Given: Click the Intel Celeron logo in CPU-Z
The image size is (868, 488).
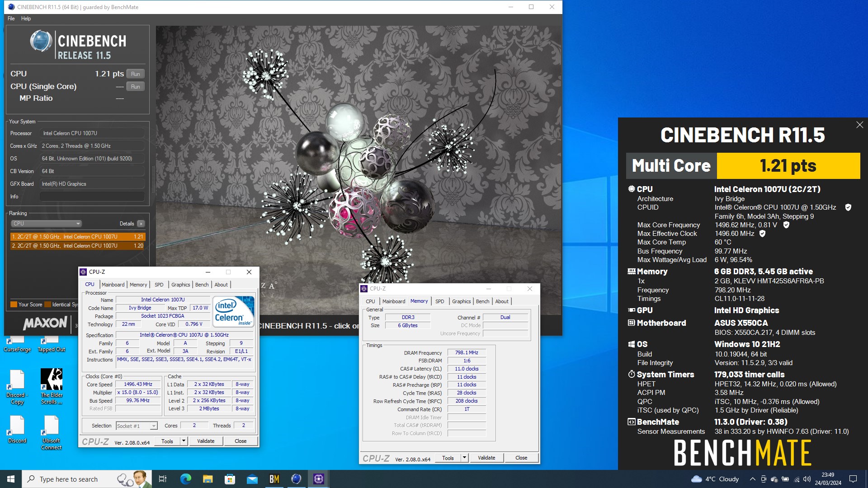Looking at the screenshot, I should 233,311.
